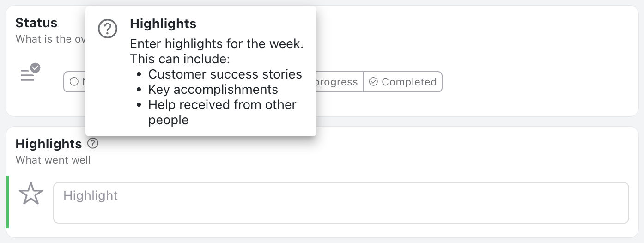Viewport: 644px width, 243px height.
Task: Click the Status section heading
Action: pyautogui.click(x=36, y=23)
